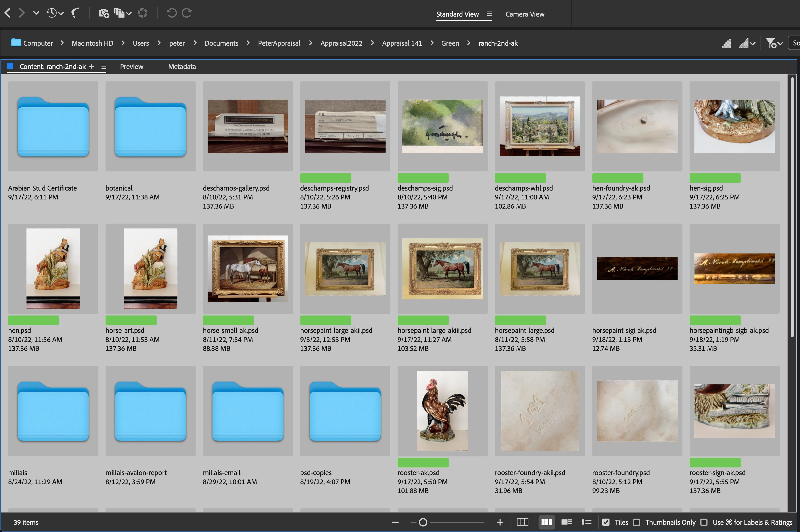Enable Thumbnails Only checkbox
Image resolution: width=800 pixels, height=532 pixels.
tap(637, 522)
